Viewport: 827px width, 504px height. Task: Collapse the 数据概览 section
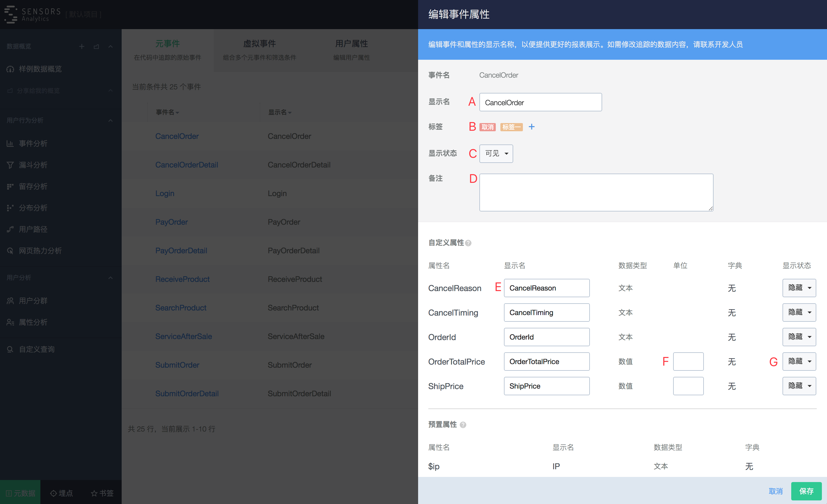pos(110,46)
